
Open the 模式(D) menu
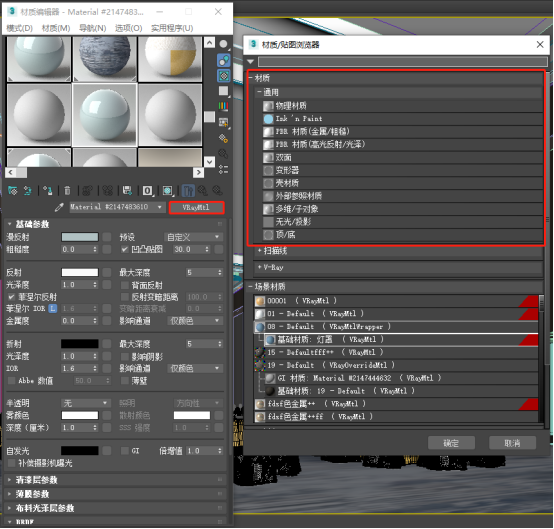20,28
